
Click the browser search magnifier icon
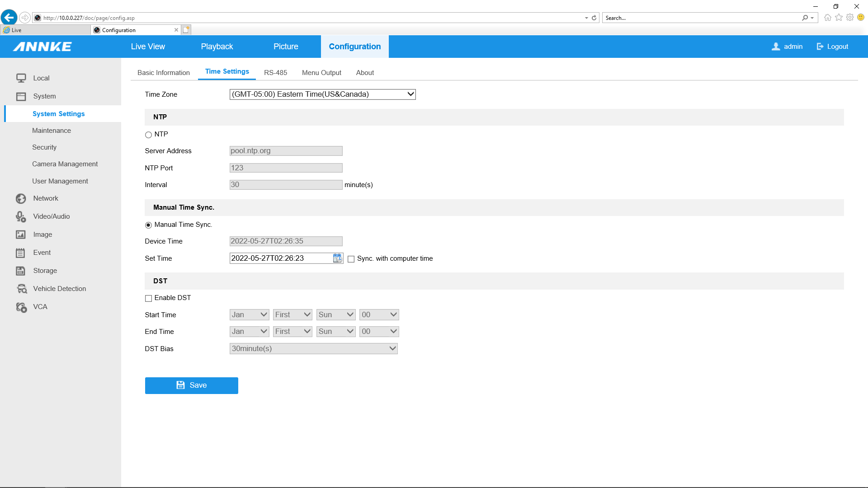coord(805,18)
